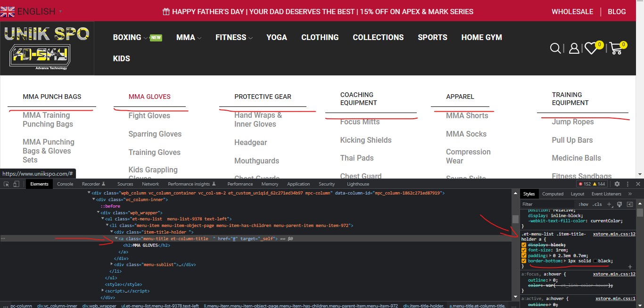Toggle the computed styles sidebar icon
Image resolution: width=644 pixels, height=308 pixels.
[x=630, y=204]
